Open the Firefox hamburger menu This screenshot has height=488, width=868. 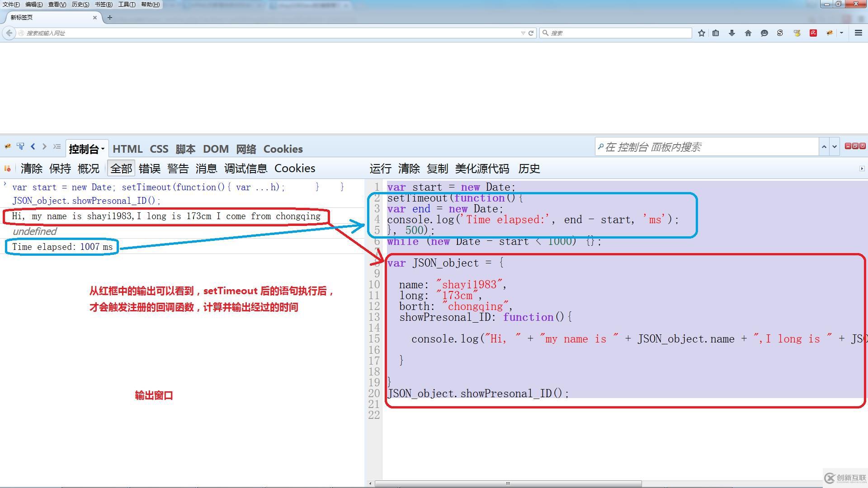click(859, 33)
